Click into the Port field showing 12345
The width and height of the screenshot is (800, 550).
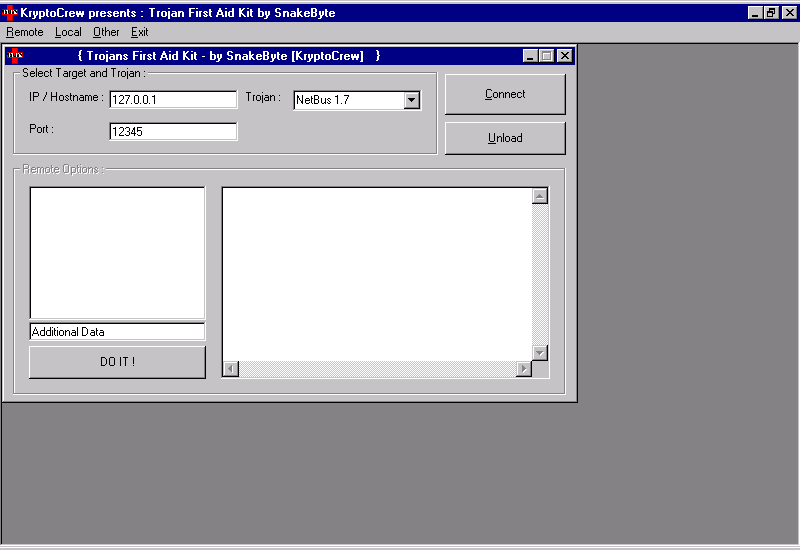pyautogui.click(x=172, y=131)
